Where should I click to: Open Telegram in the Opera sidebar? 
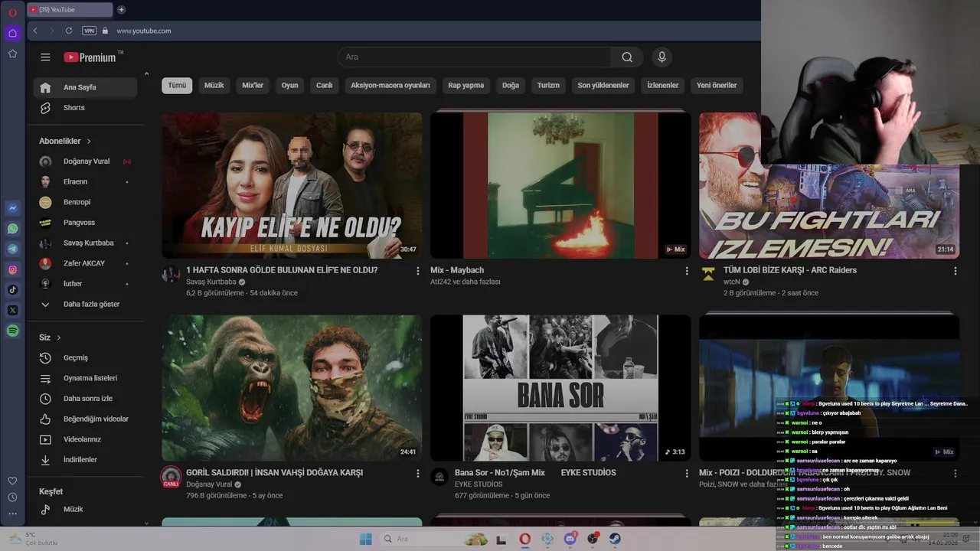(13, 249)
